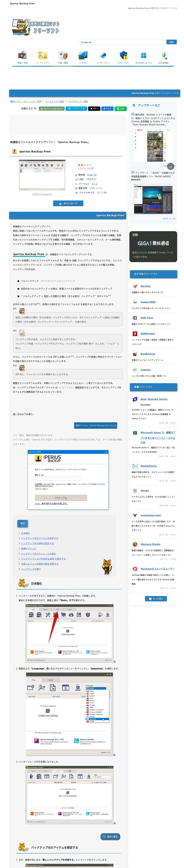Click the BunBackup icon in recommended list
The height and width of the screenshot is (868, 184).
click(135, 354)
